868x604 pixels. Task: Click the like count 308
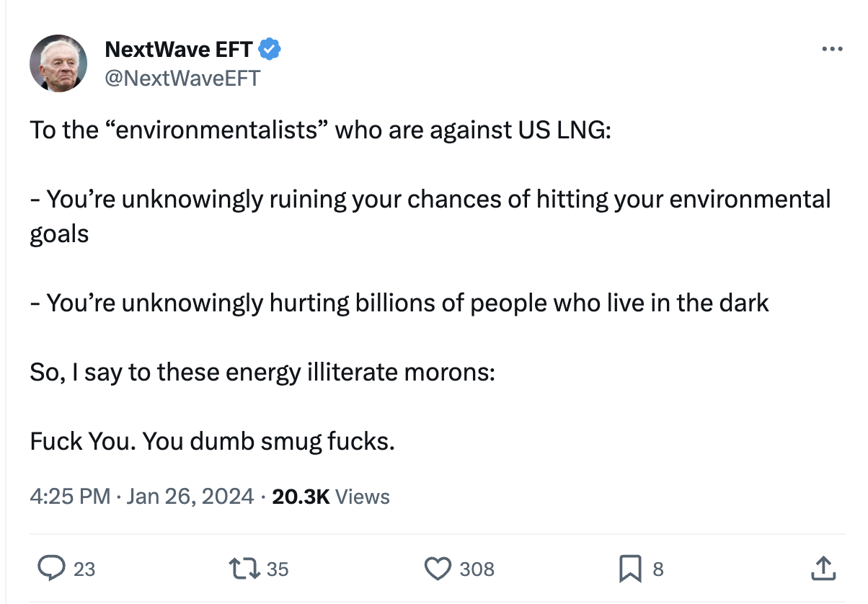(x=477, y=569)
